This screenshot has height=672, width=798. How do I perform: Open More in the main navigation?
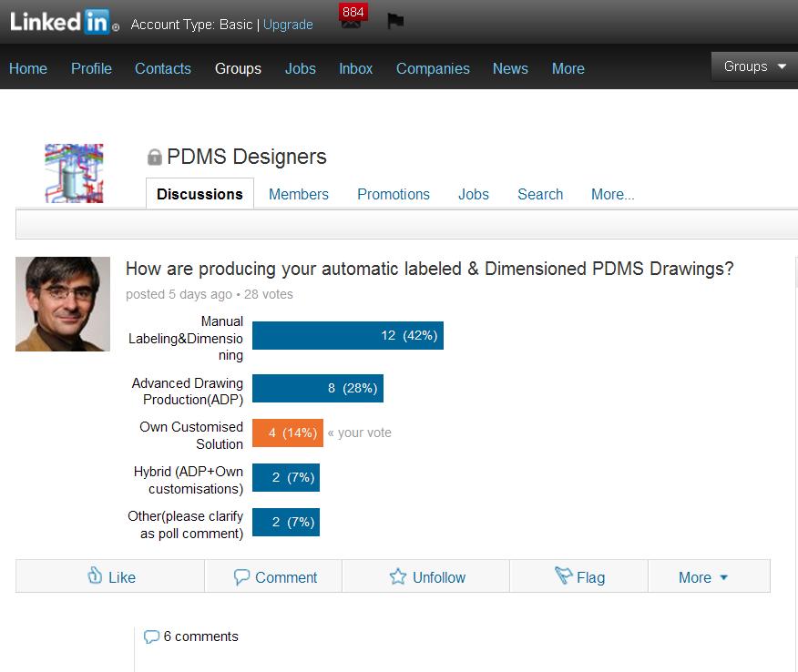(x=568, y=68)
